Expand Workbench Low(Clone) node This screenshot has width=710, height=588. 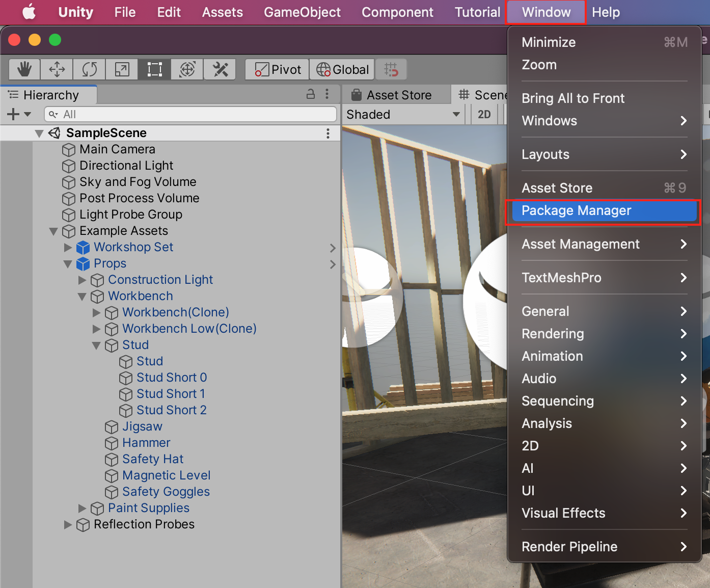pos(96,329)
